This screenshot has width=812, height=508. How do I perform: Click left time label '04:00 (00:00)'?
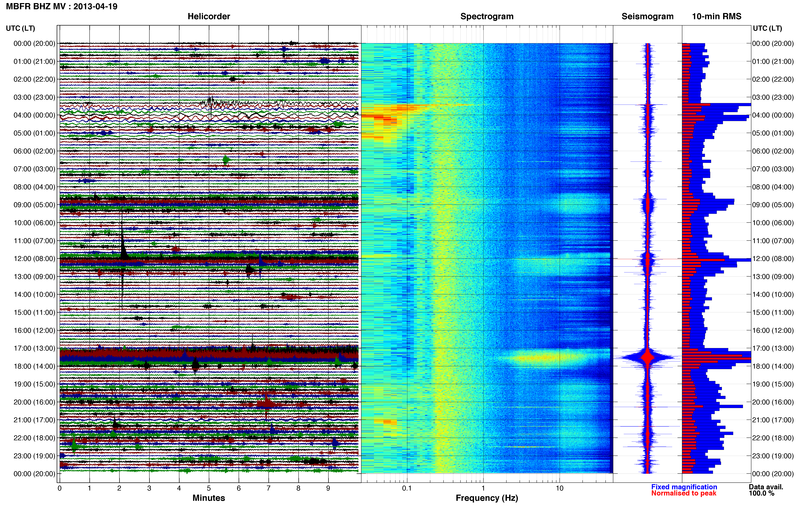[x=34, y=115]
